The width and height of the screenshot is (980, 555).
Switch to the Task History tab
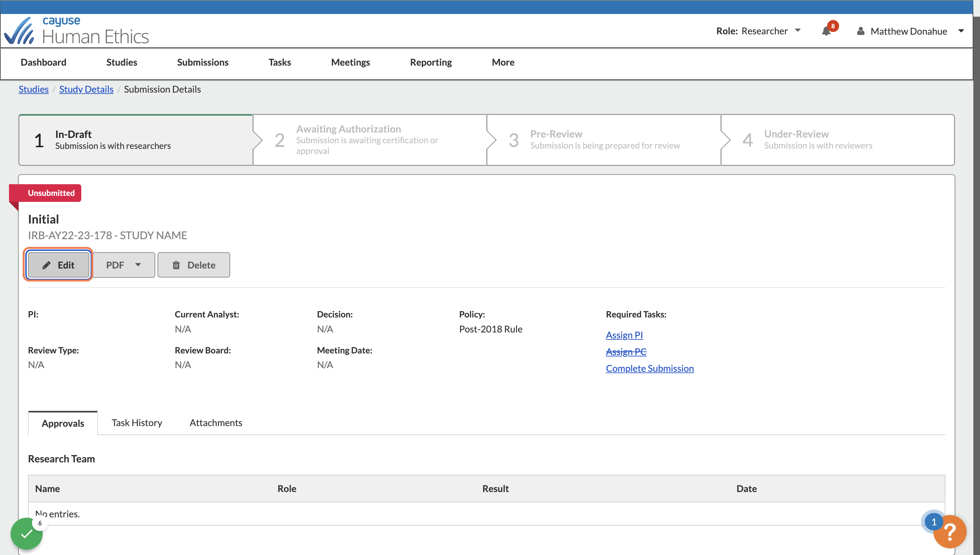click(137, 422)
